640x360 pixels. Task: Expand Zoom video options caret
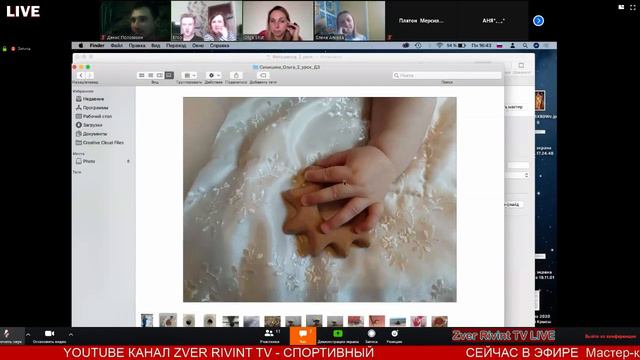(x=71, y=334)
